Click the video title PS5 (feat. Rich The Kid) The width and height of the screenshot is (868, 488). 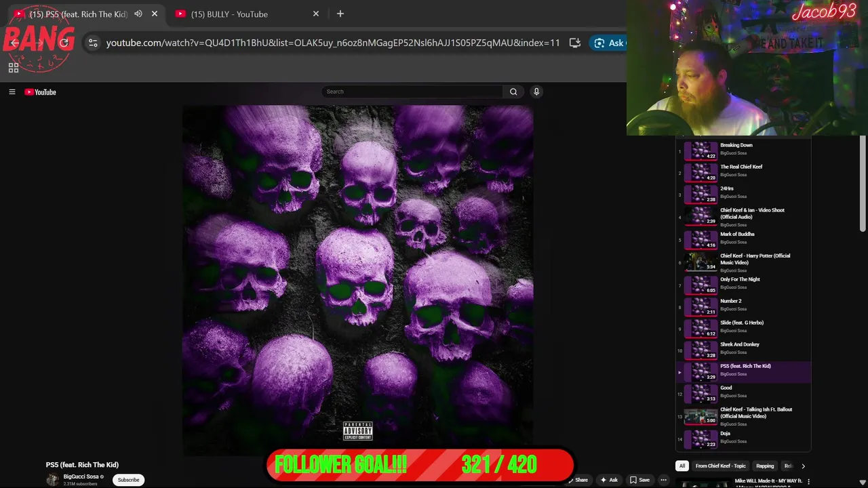click(x=82, y=465)
